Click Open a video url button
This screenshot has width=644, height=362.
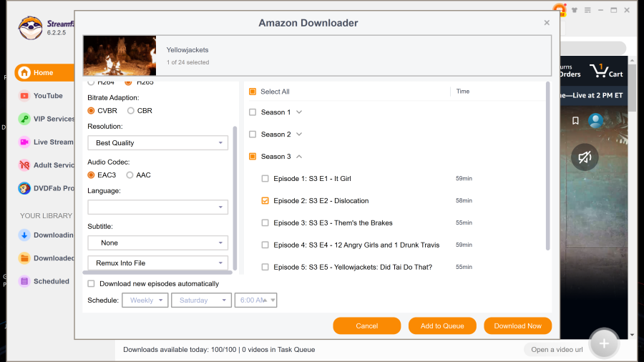click(557, 350)
